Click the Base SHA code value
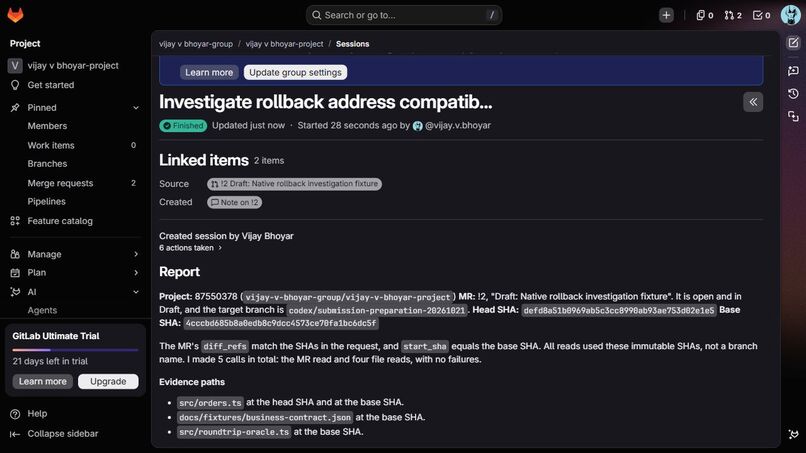 (x=281, y=323)
